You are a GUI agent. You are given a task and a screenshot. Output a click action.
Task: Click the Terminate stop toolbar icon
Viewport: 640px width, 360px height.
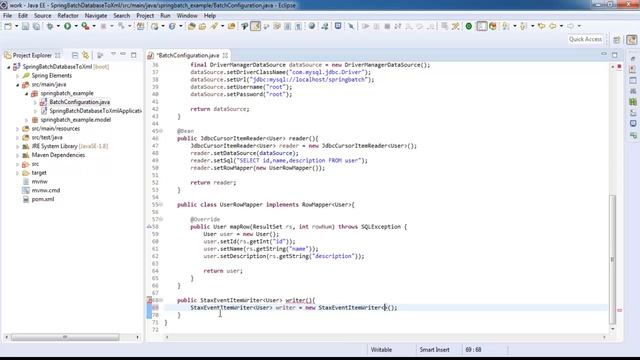click(x=387, y=26)
